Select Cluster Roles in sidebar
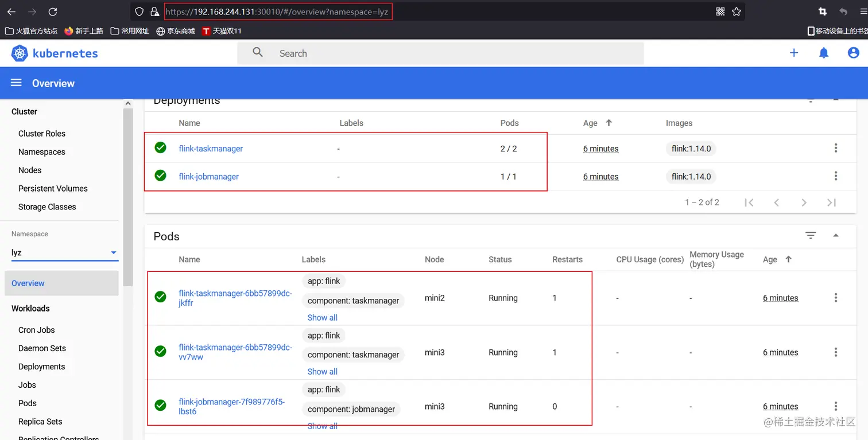The image size is (868, 440). (x=42, y=133)
